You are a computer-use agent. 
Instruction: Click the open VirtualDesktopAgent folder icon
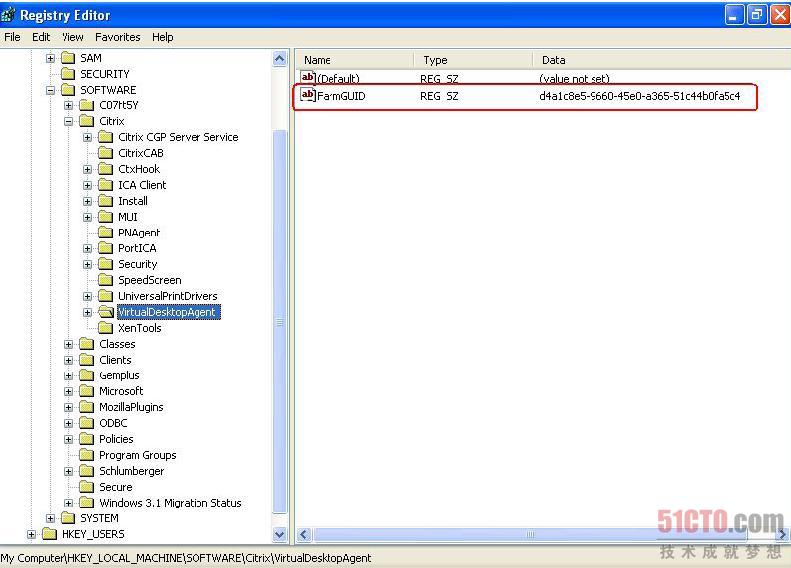106,312
